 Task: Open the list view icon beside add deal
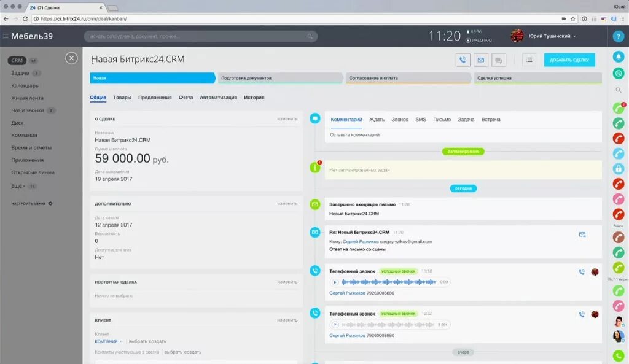point(529,60)
